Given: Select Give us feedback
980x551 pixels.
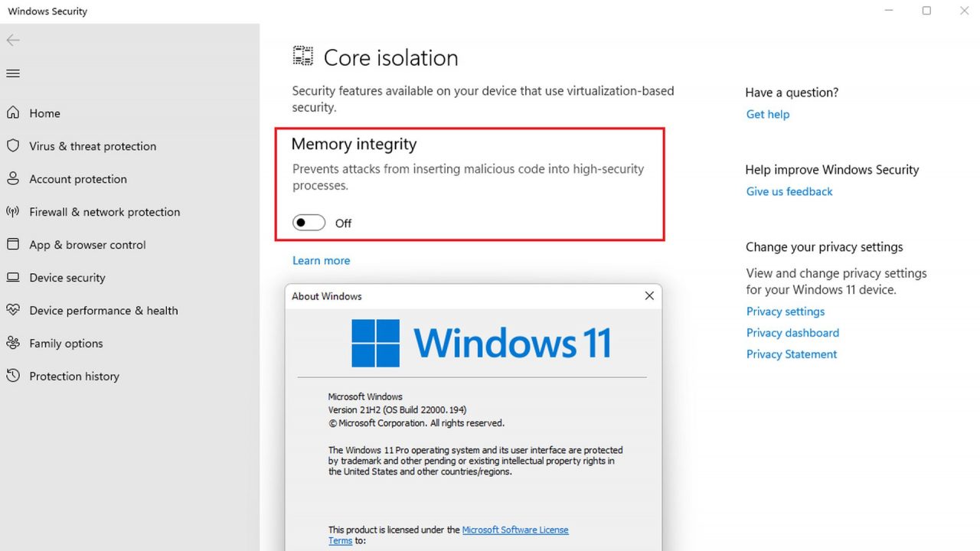Looking at the screenshot, I should [x=789, y=191].
